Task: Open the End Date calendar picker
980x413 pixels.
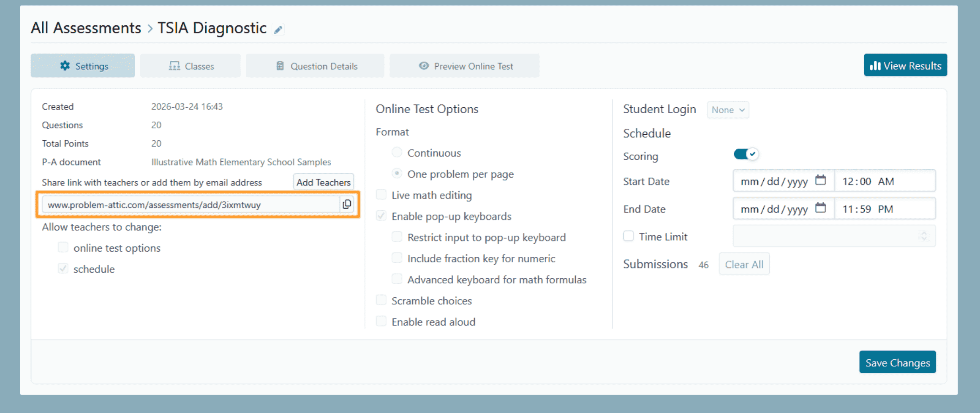Action: [x=820, y=208]
